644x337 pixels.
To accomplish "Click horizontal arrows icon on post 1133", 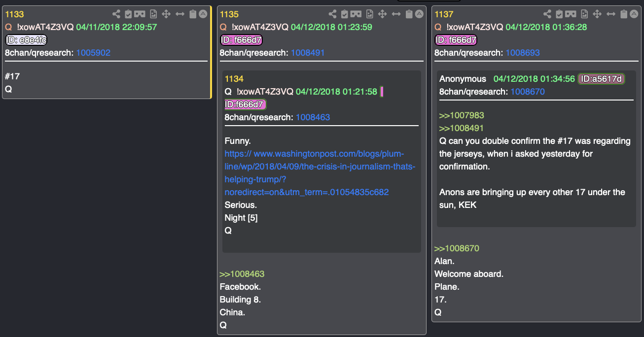I will (x=180, y=14).
